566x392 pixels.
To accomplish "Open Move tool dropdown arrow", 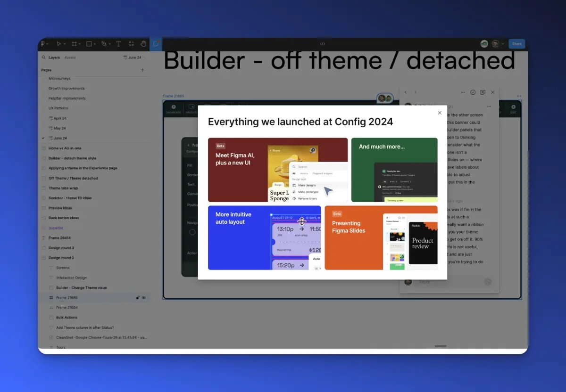I will click(x=65, y=44).
